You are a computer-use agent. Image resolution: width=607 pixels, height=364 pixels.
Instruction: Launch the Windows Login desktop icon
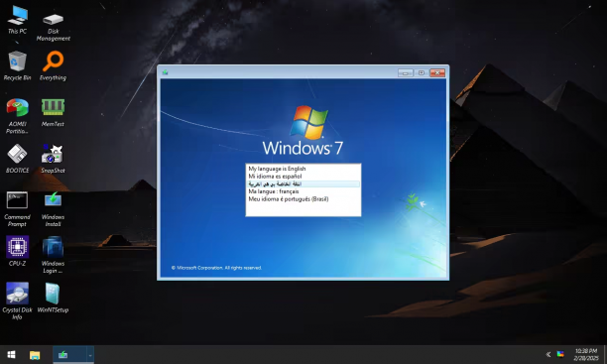pyautogui.click(x=53, y=255)
